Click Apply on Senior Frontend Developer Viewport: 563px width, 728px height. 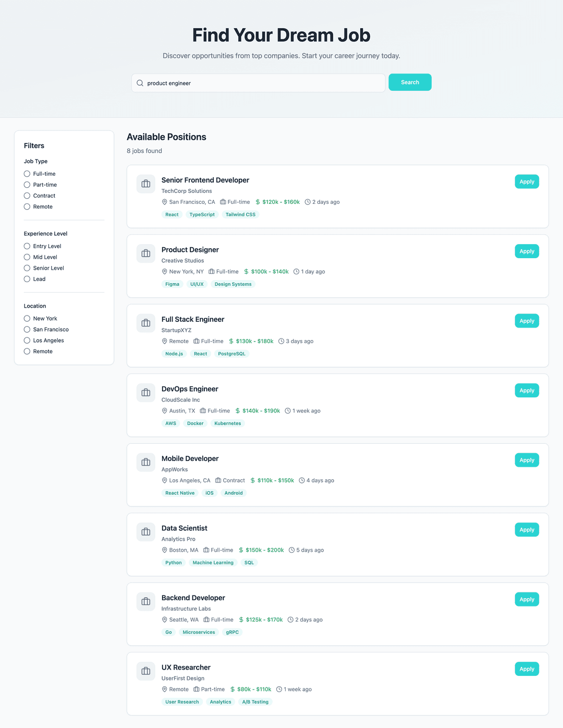(527, 181)
